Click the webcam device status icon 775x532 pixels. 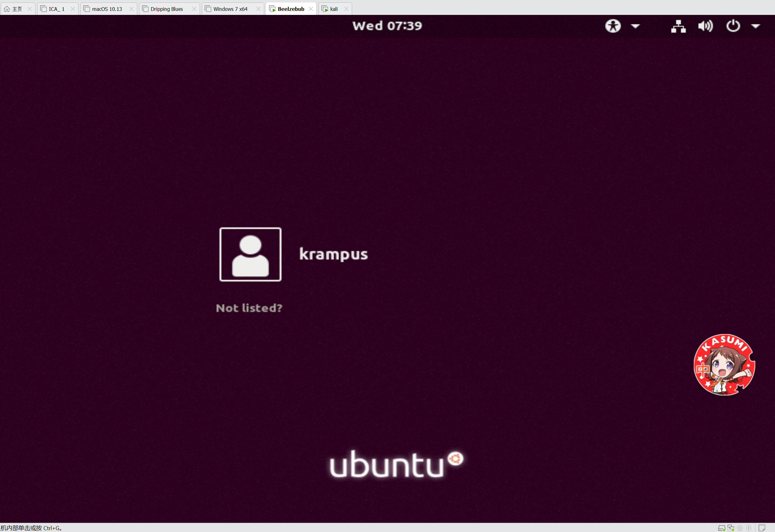(740, 528)
